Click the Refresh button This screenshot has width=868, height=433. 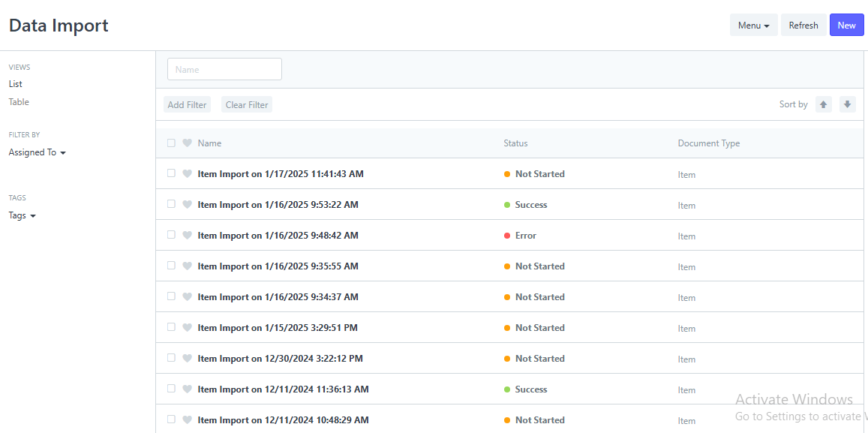[x=803, y=25]
